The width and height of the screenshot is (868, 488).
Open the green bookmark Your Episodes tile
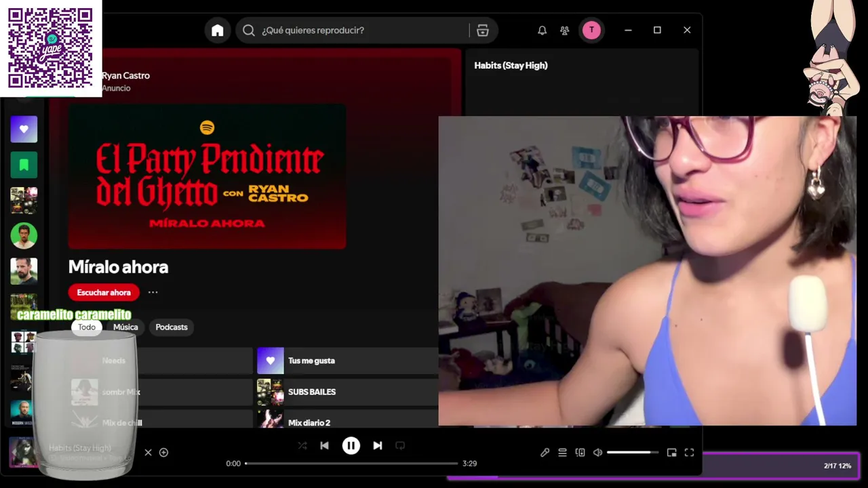pos(24,165)
